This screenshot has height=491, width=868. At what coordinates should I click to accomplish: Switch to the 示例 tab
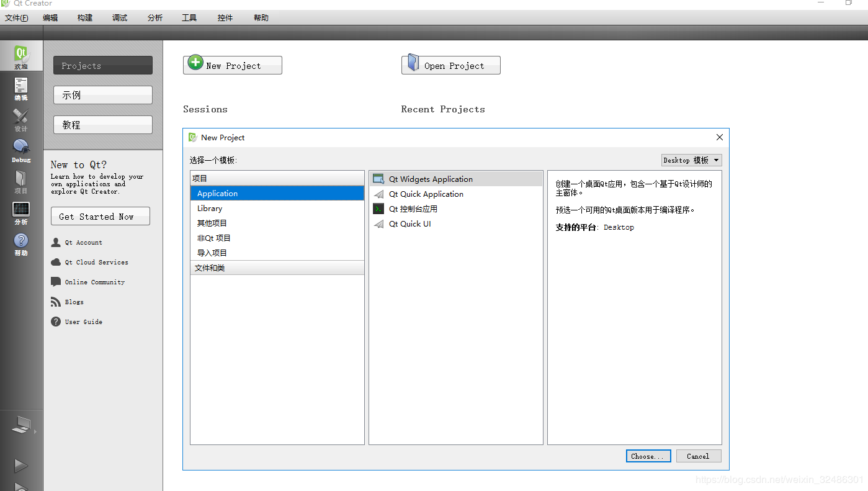[x=103, y=95]
